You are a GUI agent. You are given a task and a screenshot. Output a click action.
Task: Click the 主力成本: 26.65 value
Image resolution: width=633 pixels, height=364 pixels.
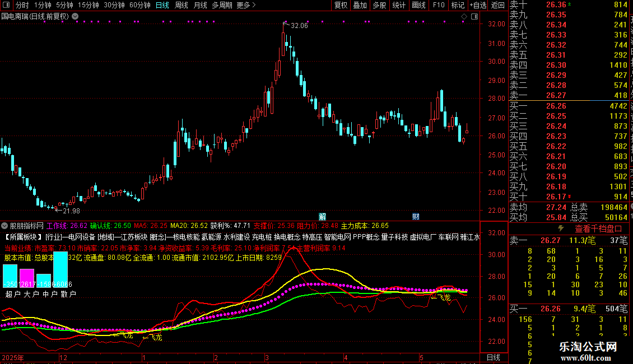pyautogui.click(x=365, y=226)
